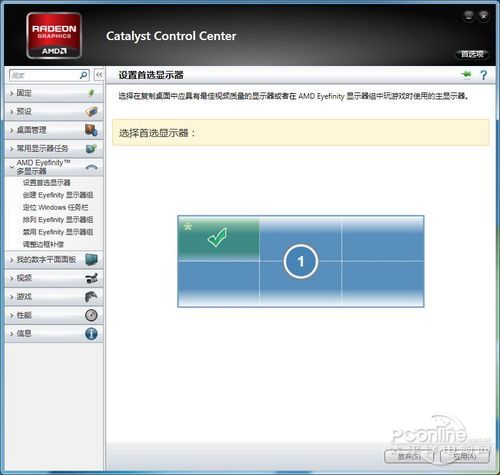Click the circled number 1 display identifier
The height and width of the screenshot is (475, 500).
[301, 261]
